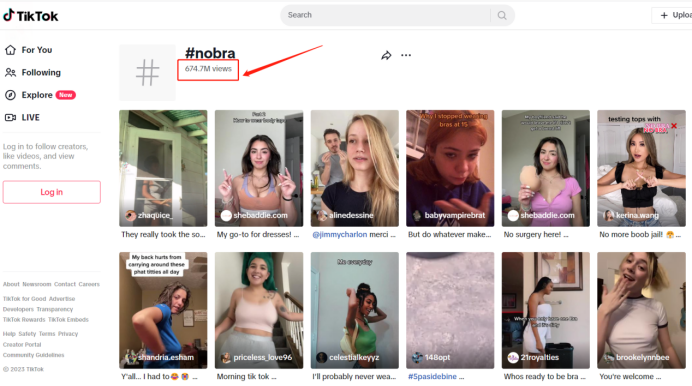Open the Newsroom footer link

click(x=37, y=284)
